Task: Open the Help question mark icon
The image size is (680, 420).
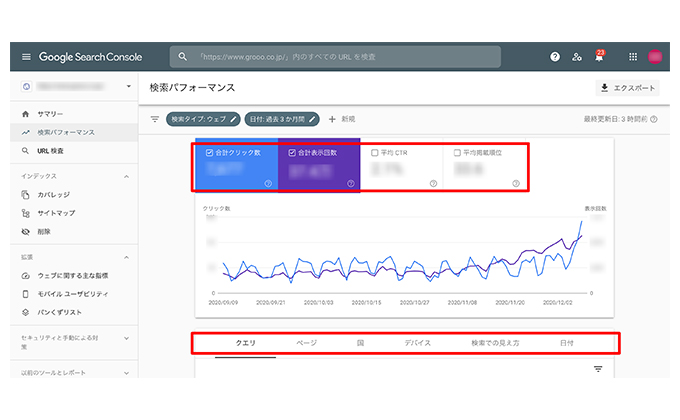Action: (x=555, y=57)
